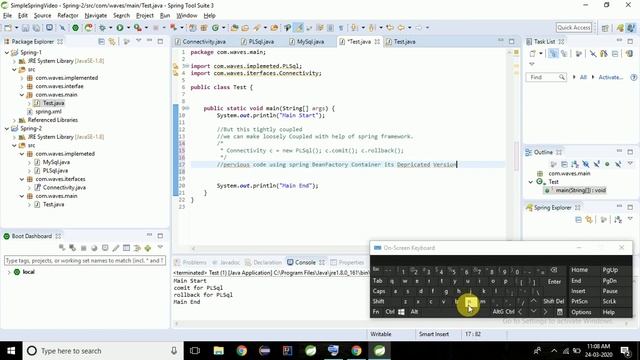The height and width of the screenshot is (360, 640).
Task: Toggle Link with Editor in Spring Explorer
Action: click(589, 220)
